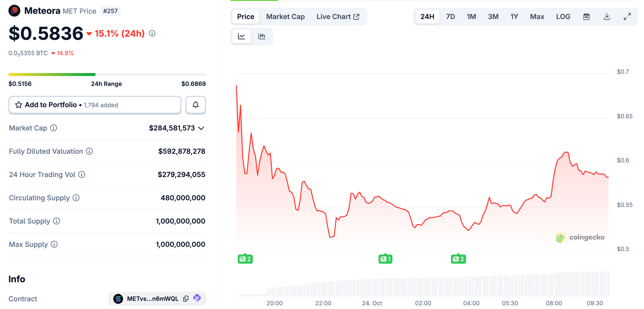Select the 24H time range

point(427,17)
